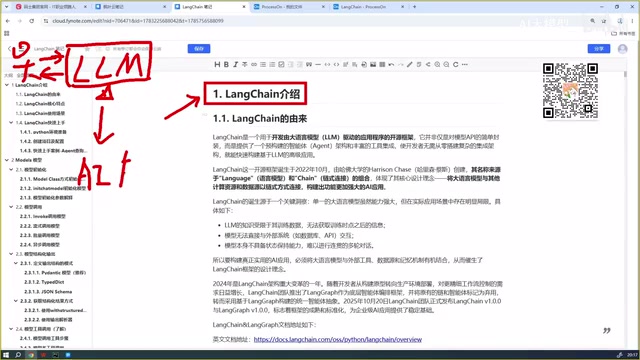Toggle italic formatting in editor toolbar
The width and height of the screenshot is (640, 360).
tap(236, 64)
